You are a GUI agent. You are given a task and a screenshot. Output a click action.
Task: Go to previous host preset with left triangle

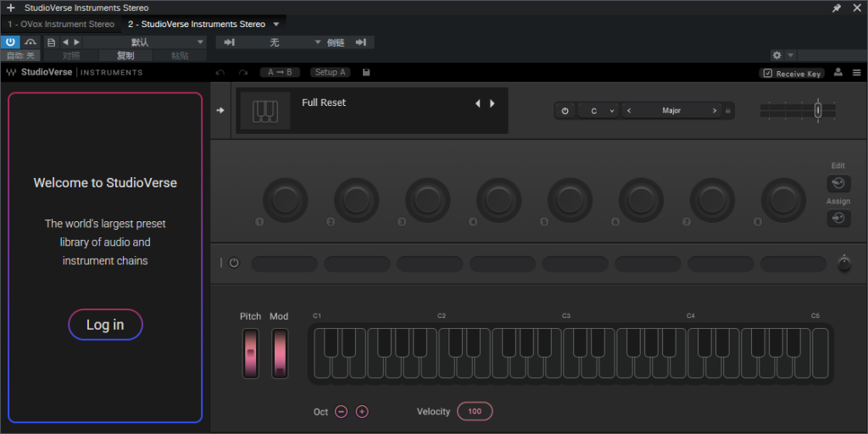pyautogui.click(x=65, y=42)
